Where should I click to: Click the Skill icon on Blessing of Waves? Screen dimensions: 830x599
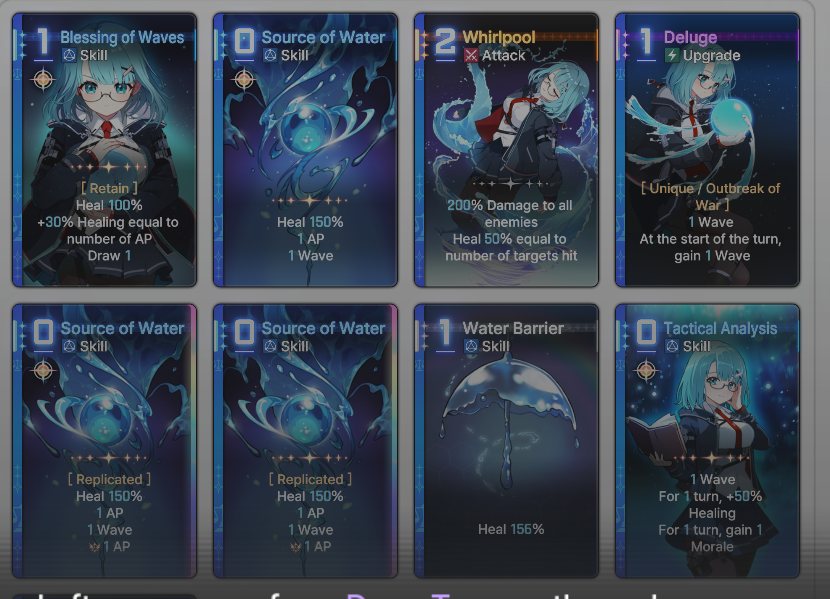coord(69,55)
